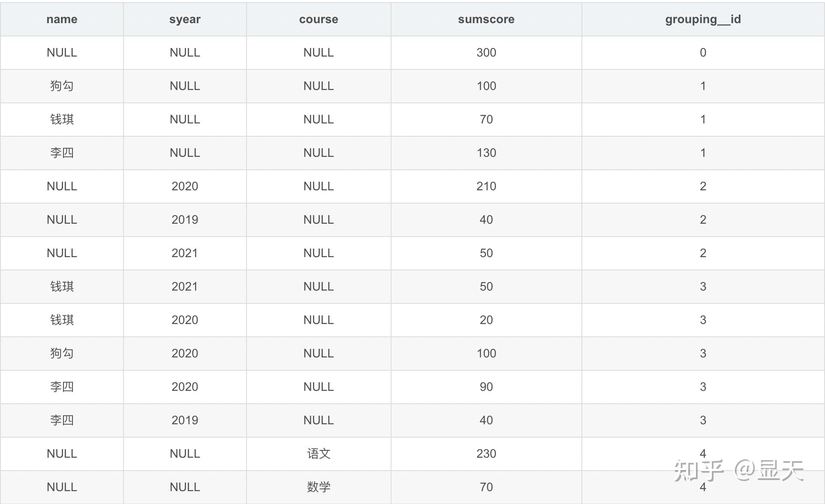Screen dimensions: 825x504
Task: Click the sumscore cell showing 130
Action: pyautogui.click(x=486, y=153)
